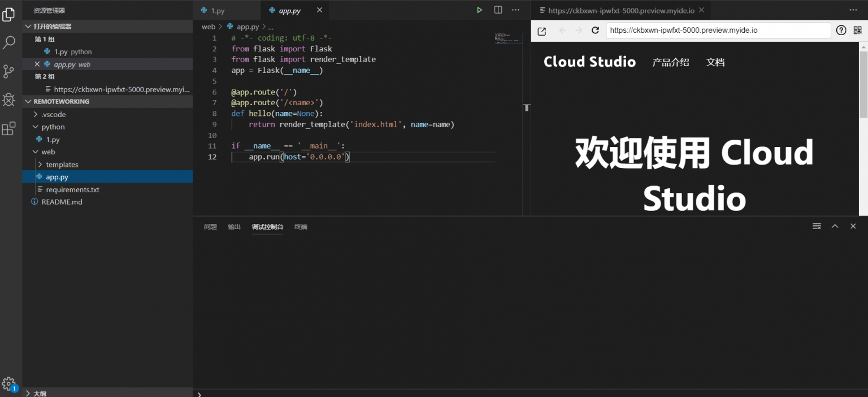Expand the .vscode folder

coord(53,114)
